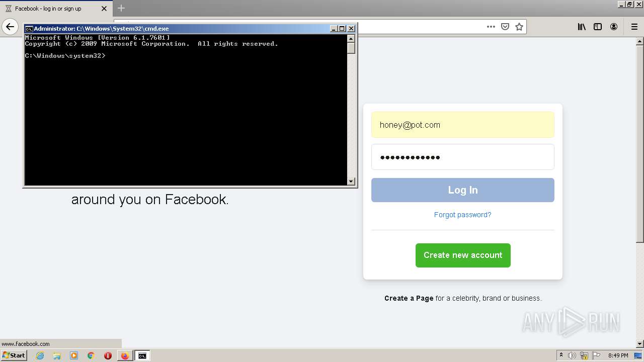Switch to Firefox in the taskbar
644x362 pixels.
click(125, 355)
